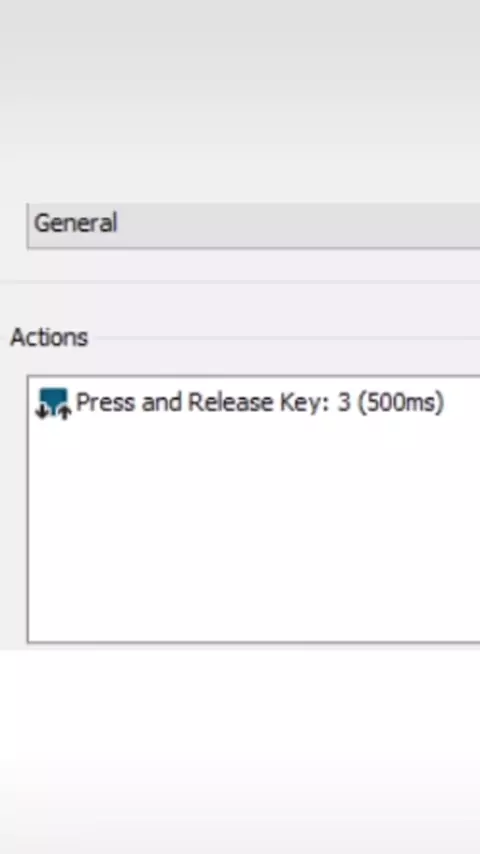
Task: Click the up arrow on the key action icon
Action: tap(65, 413)
